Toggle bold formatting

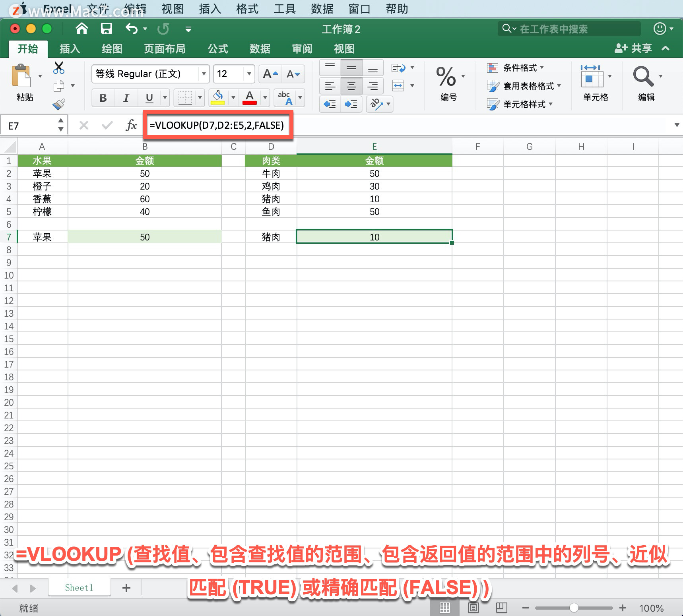(103, 98)
